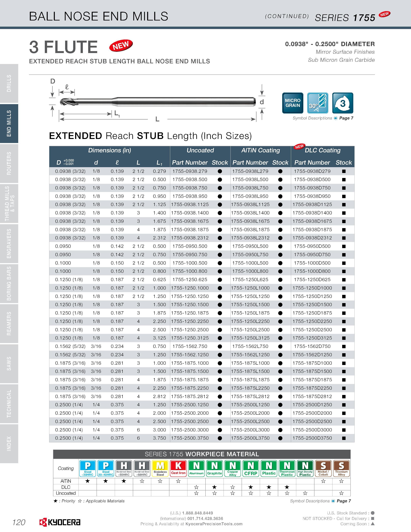Select the 3 flute count icon

tap(343, 103)
